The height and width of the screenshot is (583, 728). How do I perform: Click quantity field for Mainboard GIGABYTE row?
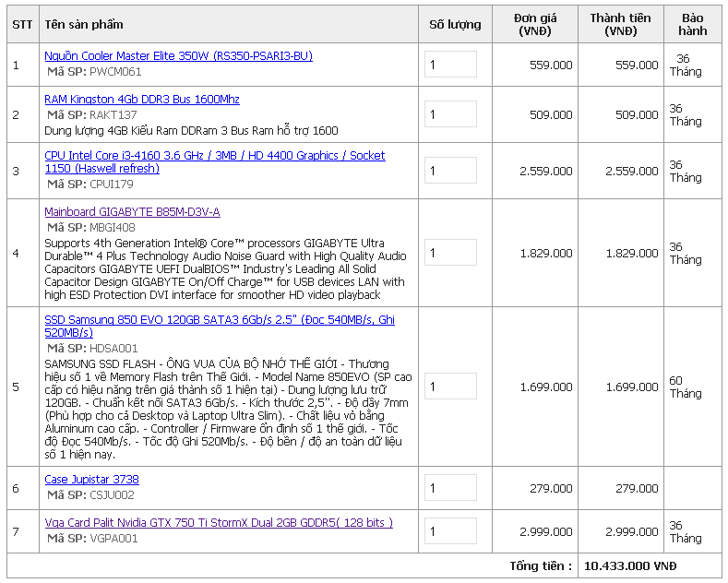pos(450,252)
